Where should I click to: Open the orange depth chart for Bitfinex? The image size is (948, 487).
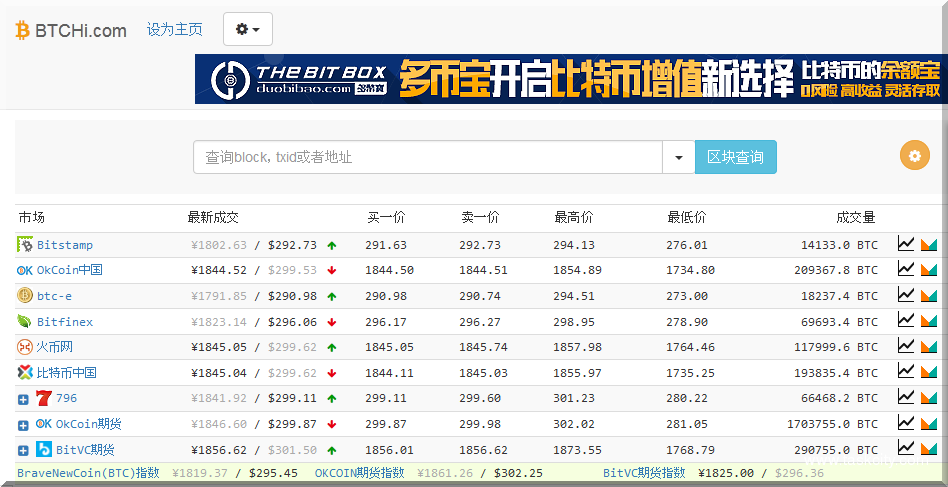[929, 321]
